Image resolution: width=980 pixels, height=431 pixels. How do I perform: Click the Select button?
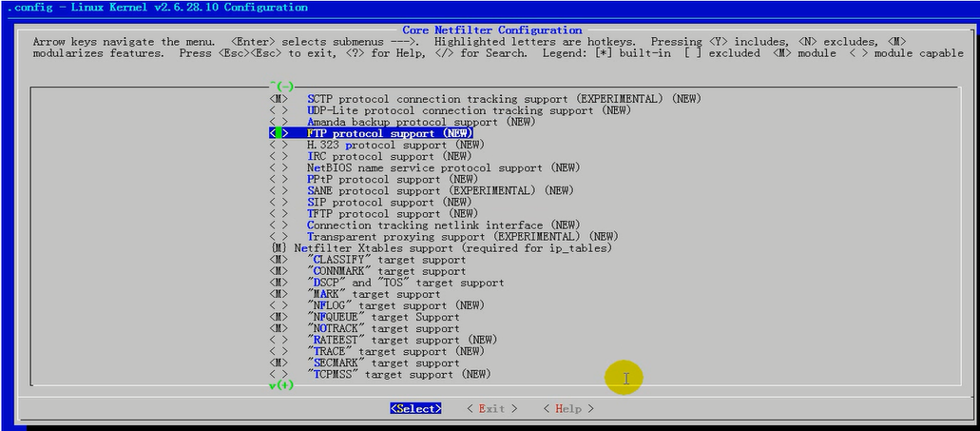(x=415, y=408)
